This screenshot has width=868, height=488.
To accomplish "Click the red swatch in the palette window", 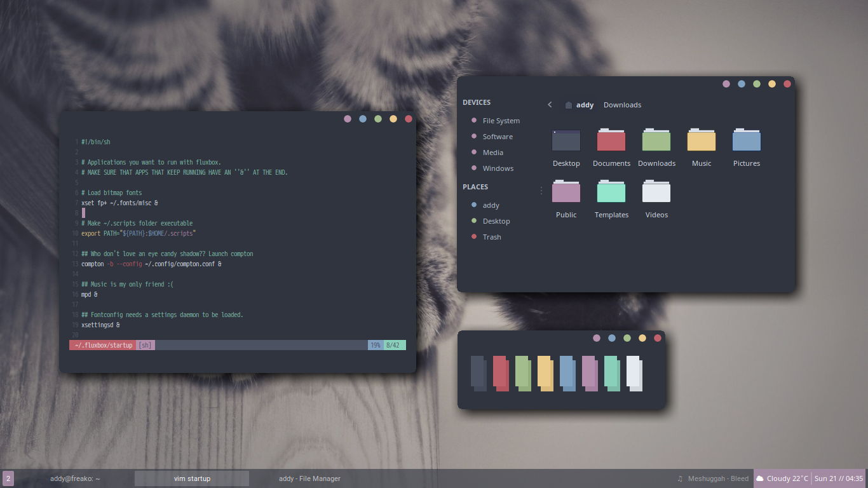I will point(501,373).
